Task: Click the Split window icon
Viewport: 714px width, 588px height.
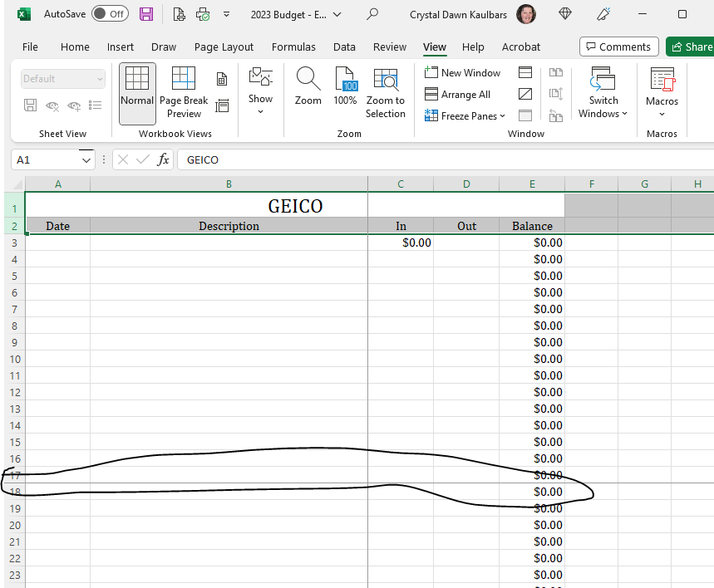Action: point(525,72)
